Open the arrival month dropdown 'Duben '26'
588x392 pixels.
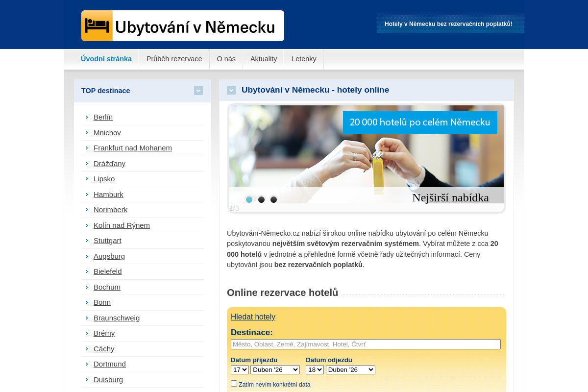point(275,369)
